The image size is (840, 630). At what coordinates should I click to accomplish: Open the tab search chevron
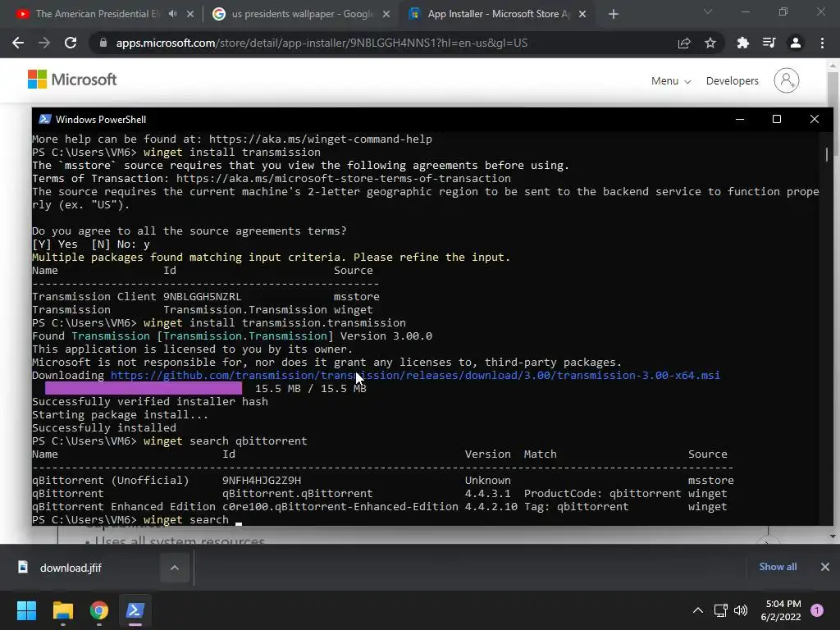pyautogui.click(x=708, y=11)
